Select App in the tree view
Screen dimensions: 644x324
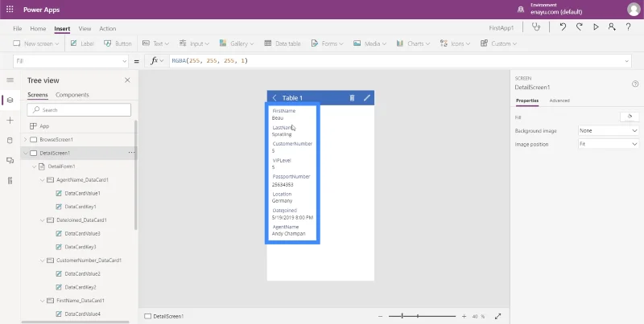tap(44, 126)
